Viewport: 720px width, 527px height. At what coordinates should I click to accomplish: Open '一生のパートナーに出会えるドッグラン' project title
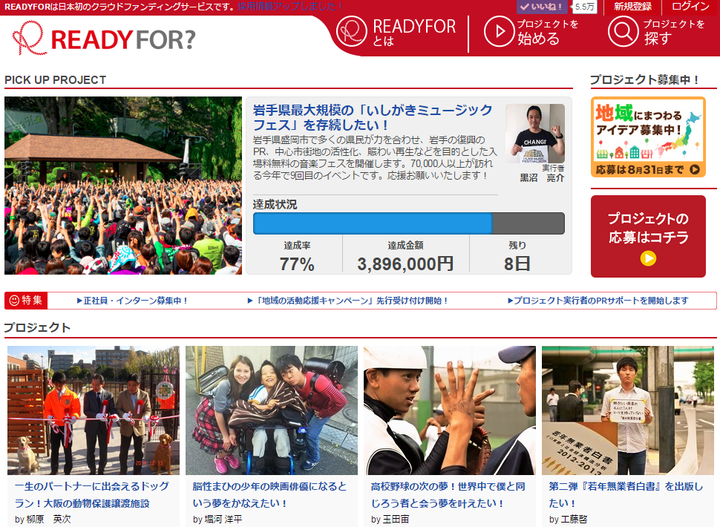[x=92, y=494]
